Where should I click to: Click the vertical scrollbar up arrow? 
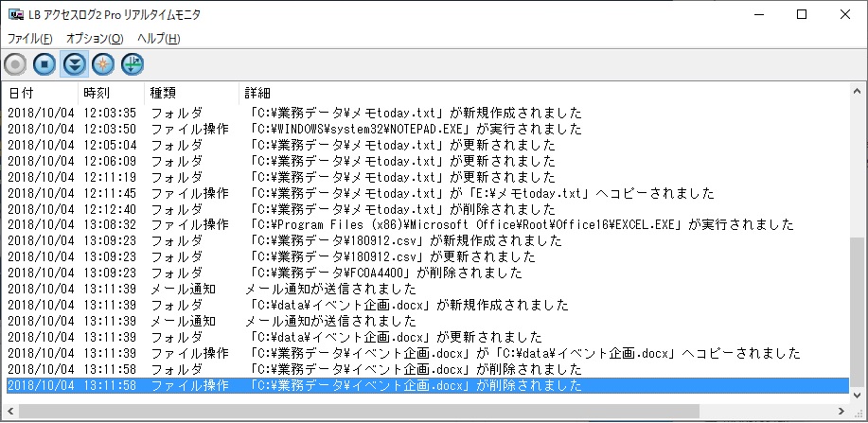point(857,91)
